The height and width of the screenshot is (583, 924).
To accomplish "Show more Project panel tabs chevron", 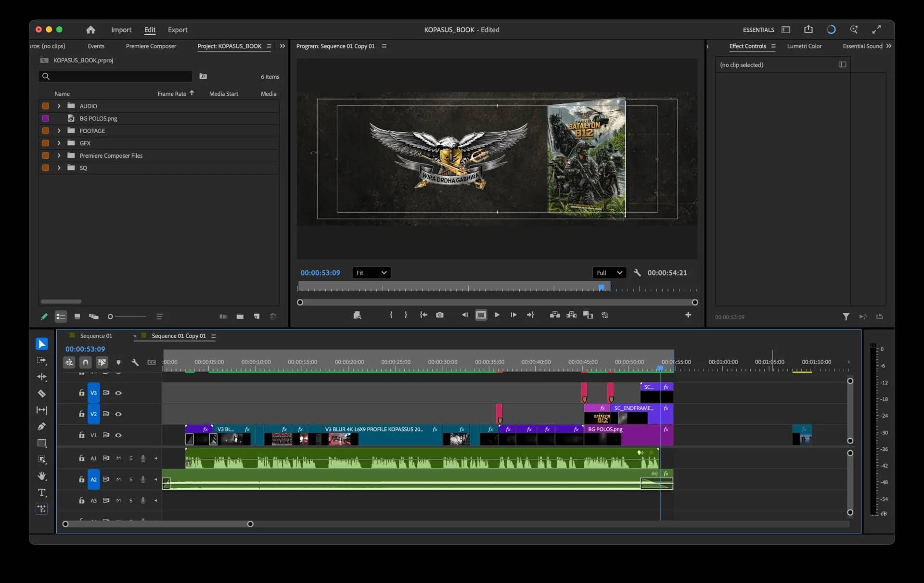I will coord(282,46).
